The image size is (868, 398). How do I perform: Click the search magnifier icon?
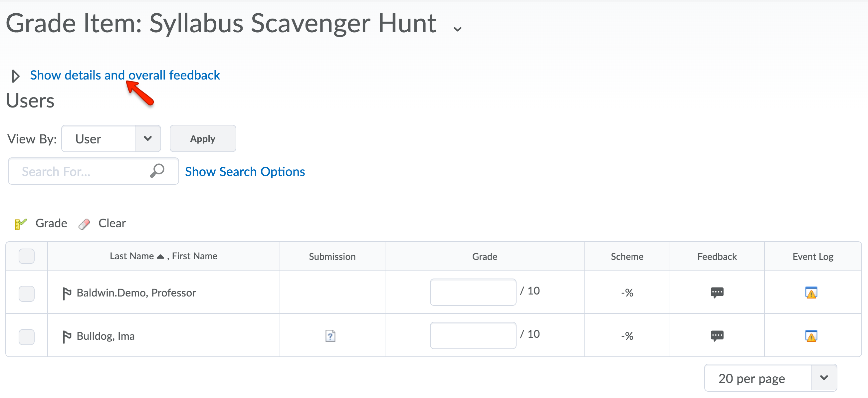click(x=157, y=171)
